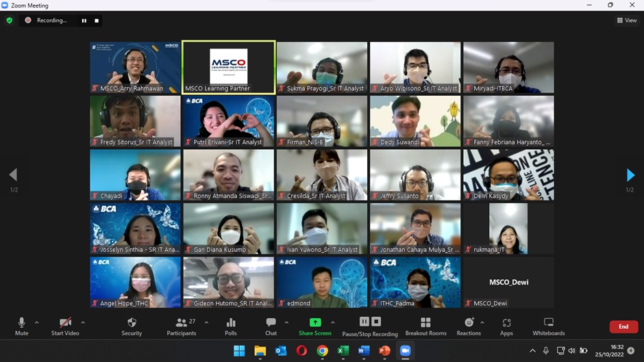Select Putri Erivani video tile
644x362 pixels.
pyautogui.click(x=229, y=121)
